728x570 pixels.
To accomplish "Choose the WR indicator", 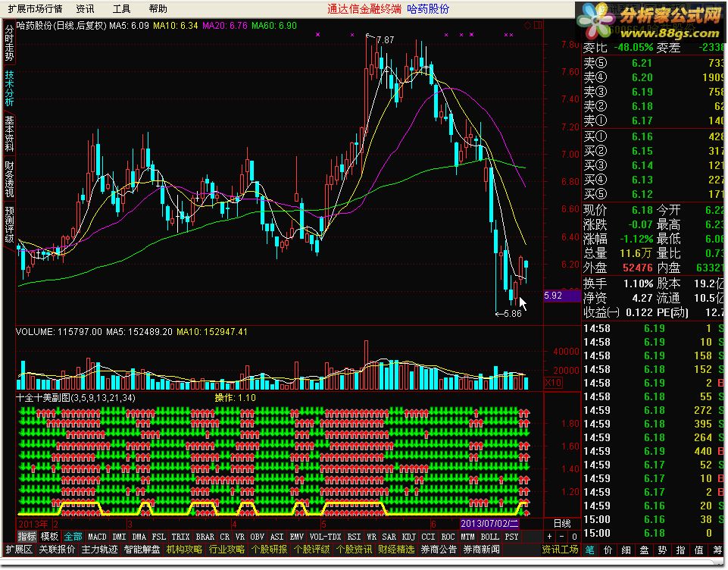I will [x=371, y=537].
